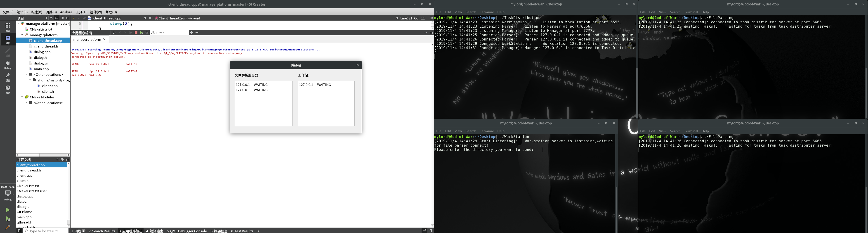The image size is (868, 233).
Task: Expand <Other Locations> under CMake Modules
Action: tap(26, 102)
